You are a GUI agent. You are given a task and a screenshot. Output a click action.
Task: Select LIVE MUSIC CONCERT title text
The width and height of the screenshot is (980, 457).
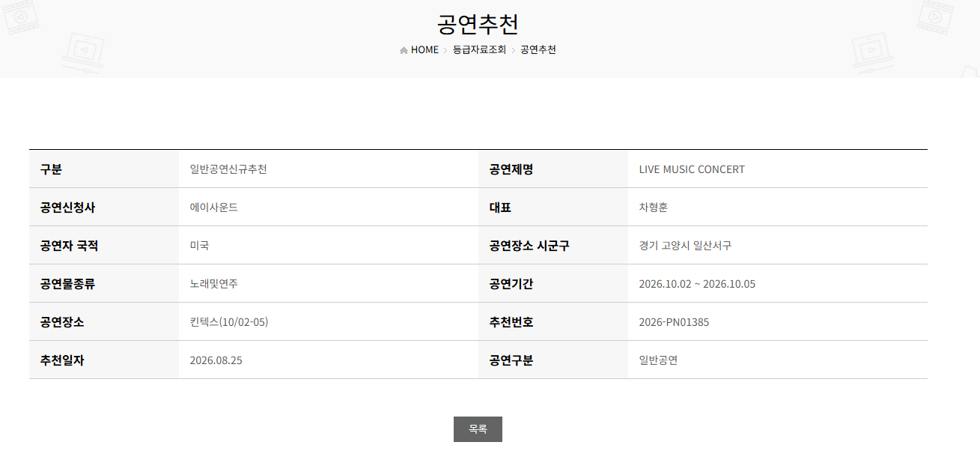coord(692,169)
